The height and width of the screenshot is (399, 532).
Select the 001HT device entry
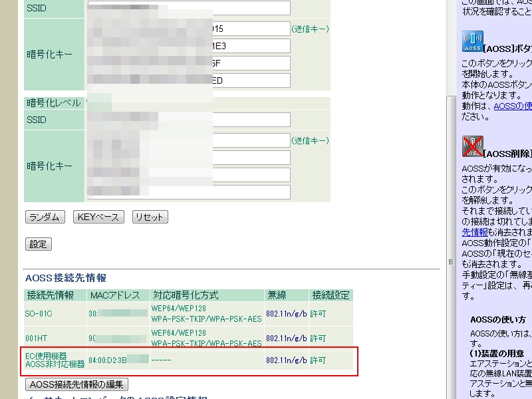(x=37, y=338)
